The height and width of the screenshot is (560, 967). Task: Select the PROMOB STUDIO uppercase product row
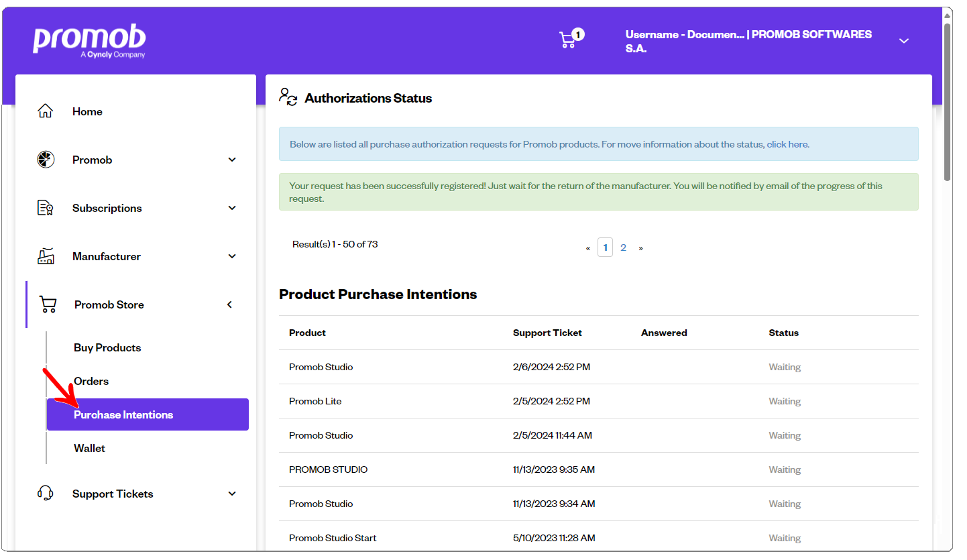point(599,469)
